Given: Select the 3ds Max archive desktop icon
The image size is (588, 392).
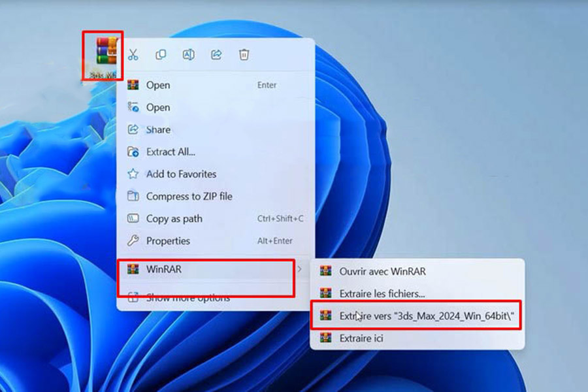Looking at the screenshot, I should point(103,55).
